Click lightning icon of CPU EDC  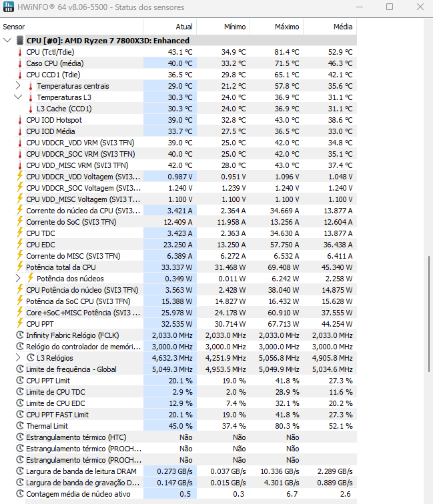20,244
